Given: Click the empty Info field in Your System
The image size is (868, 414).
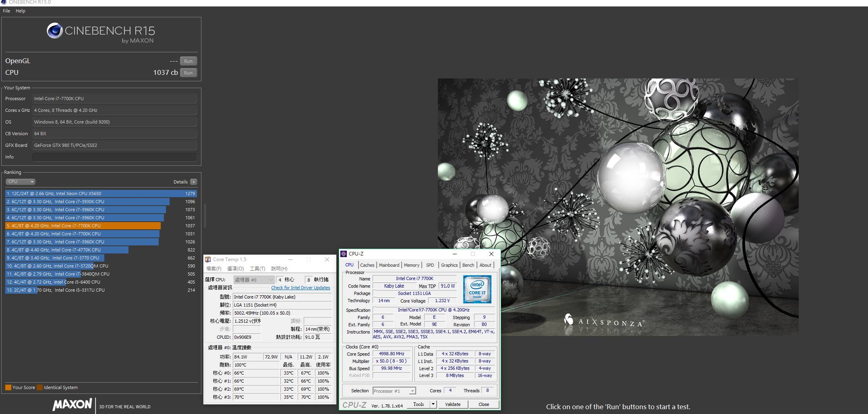Looking at the screenshot, I should (114, 157).
